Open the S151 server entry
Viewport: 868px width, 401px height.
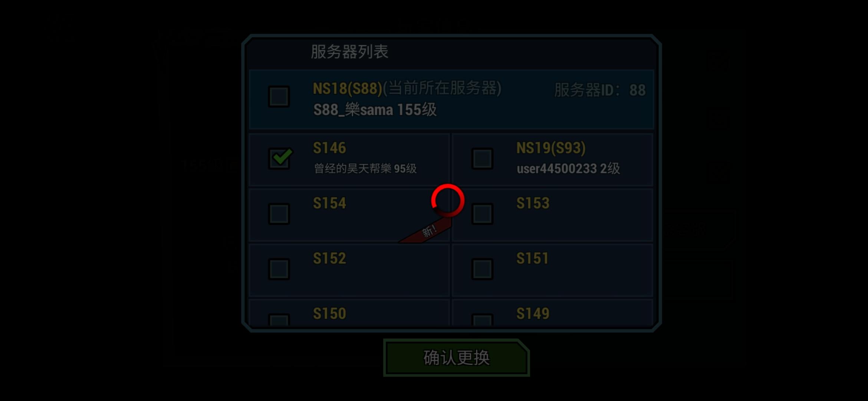552,270
